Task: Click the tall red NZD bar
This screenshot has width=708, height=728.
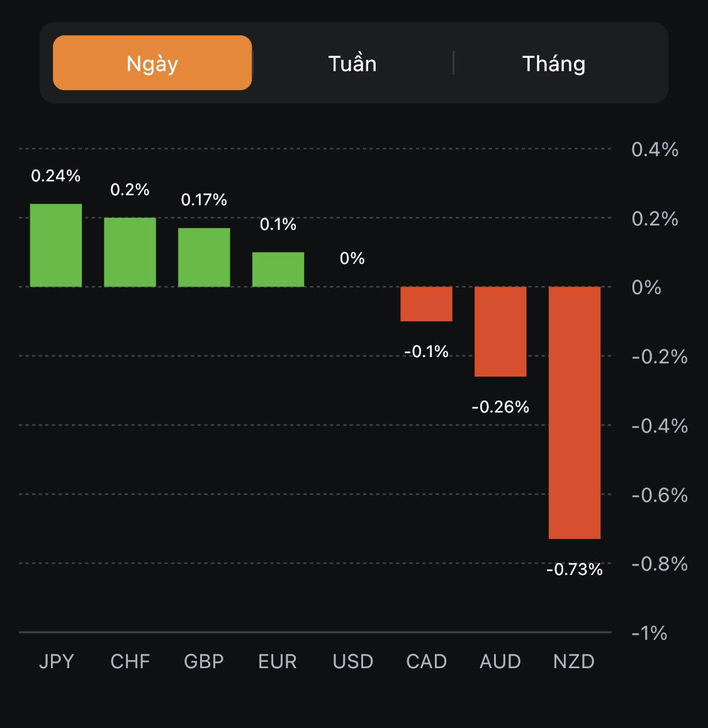Action: pyautogui.click(x=575, y=412)
